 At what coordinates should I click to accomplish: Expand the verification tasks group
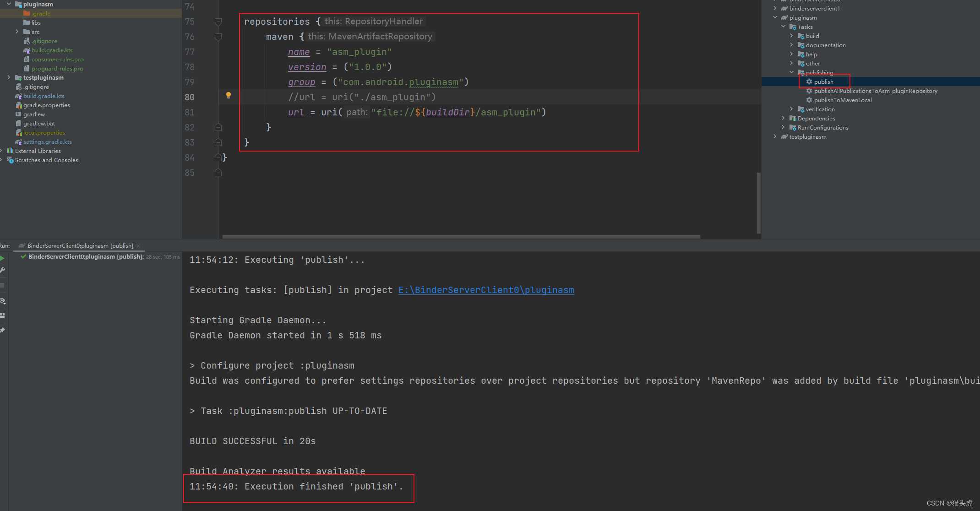(791, 109)
